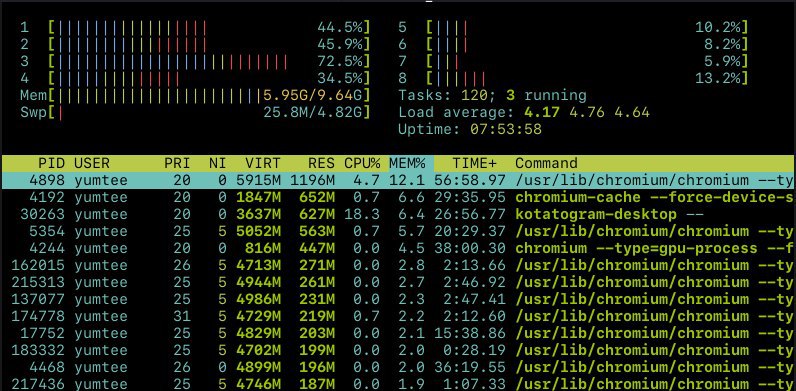
Task: Select the chromium gpu-process row PID 4244
Action: click(398, 248)
